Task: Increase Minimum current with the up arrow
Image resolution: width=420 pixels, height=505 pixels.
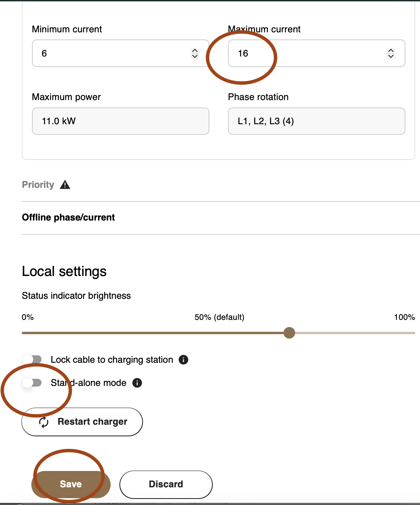Action: pyautogui.click(x=195, y=50)
